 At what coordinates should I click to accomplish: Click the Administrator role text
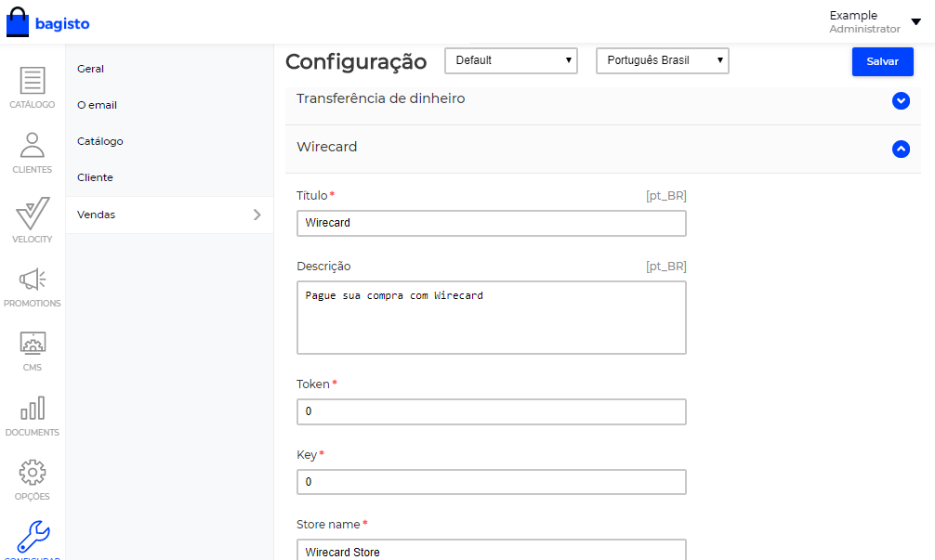tap(864, 29)
